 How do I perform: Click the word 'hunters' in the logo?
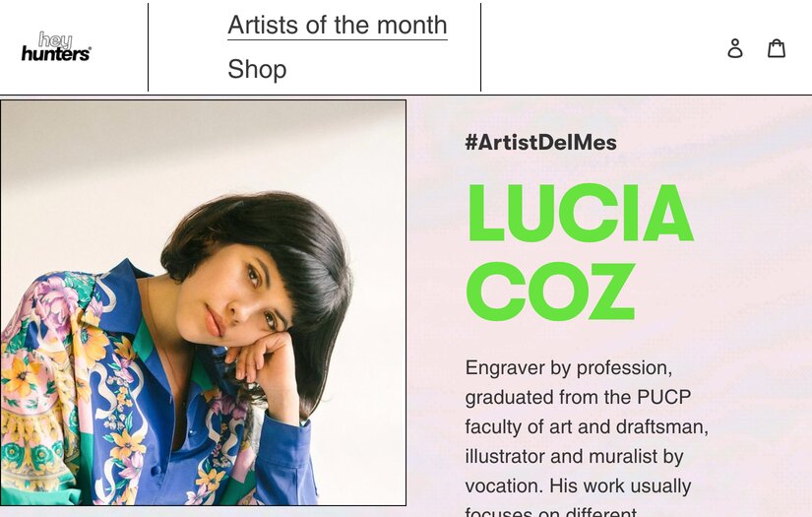click(55, 55)
